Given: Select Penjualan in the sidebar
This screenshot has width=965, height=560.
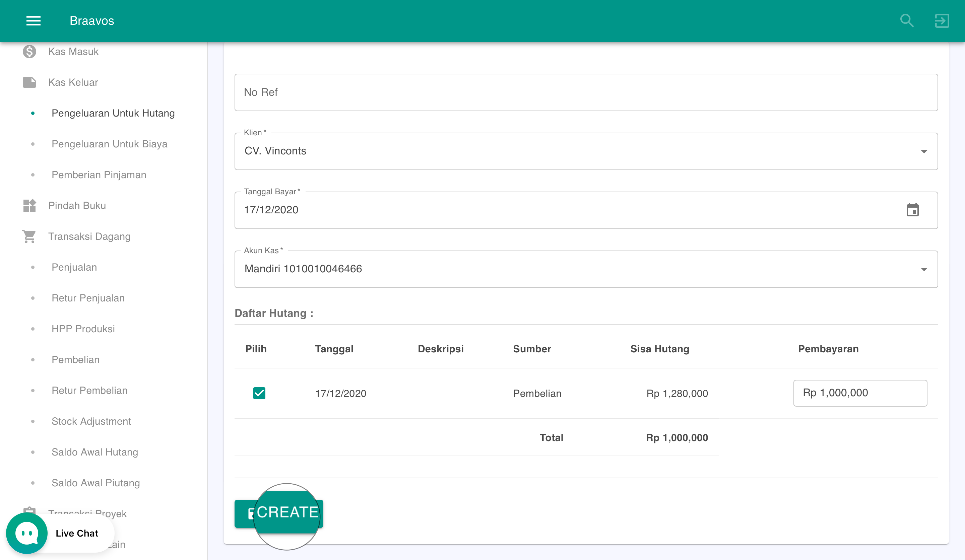Looking at the screenshot, I should 74,267.
